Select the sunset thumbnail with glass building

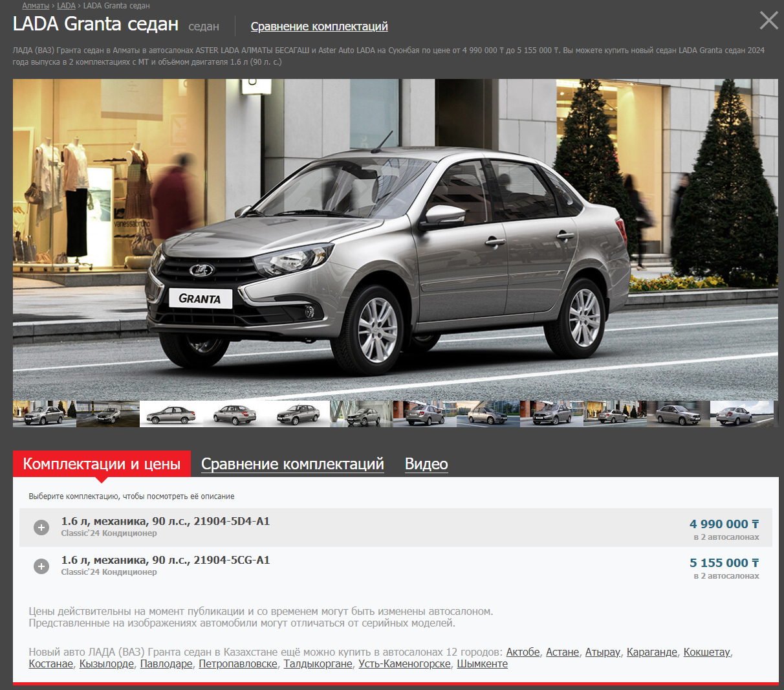488,414
